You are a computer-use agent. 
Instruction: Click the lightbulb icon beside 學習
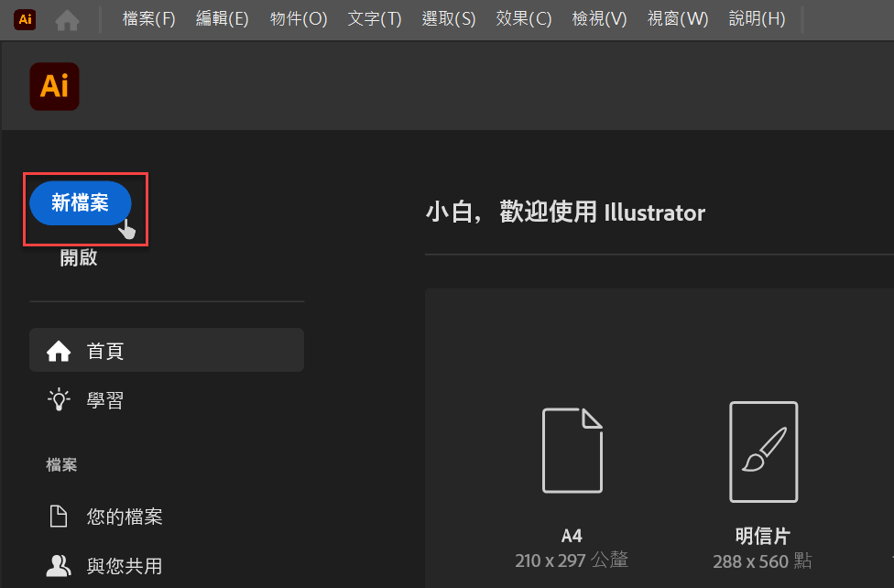click(x=59, y=400)
